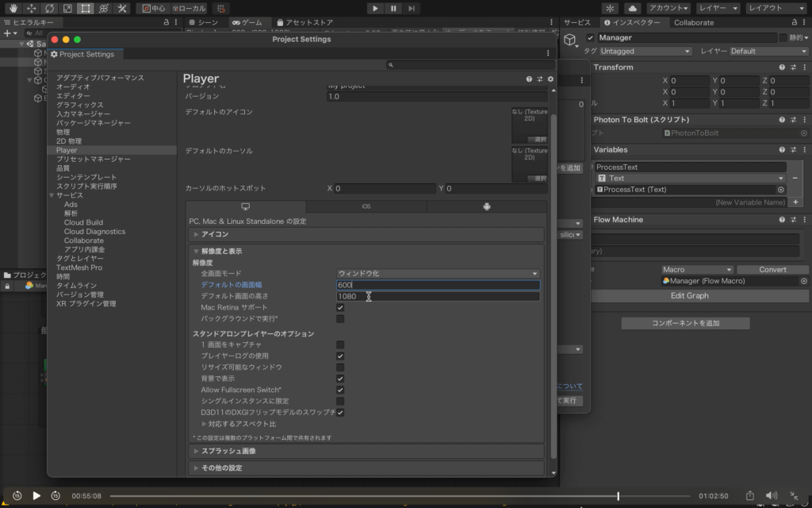Select グラフィックス in settings sidebar
The height and width of the screenshot is (508, 812).
[80, 105]
